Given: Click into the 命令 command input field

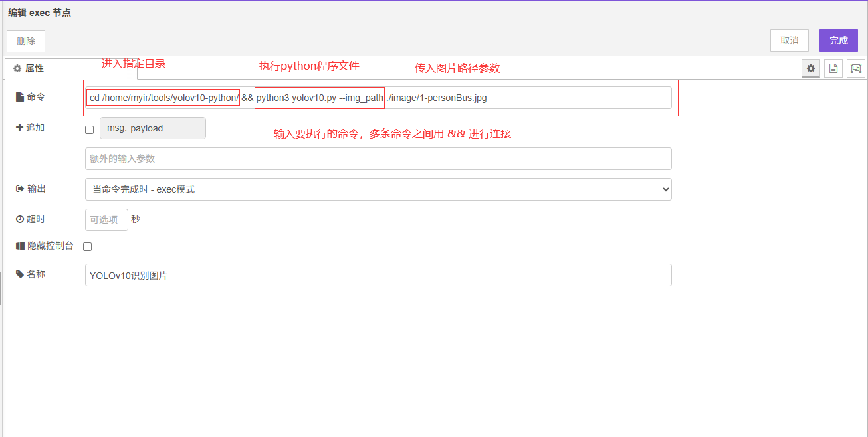Looking at the screenshot, I should [578, 98].
